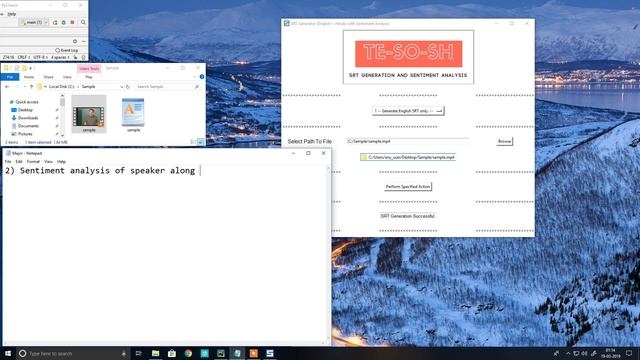The width and height of the screenshot is (640, 360).
Task: Open the File tab in File Explorer
Action: tap(10, 77)
